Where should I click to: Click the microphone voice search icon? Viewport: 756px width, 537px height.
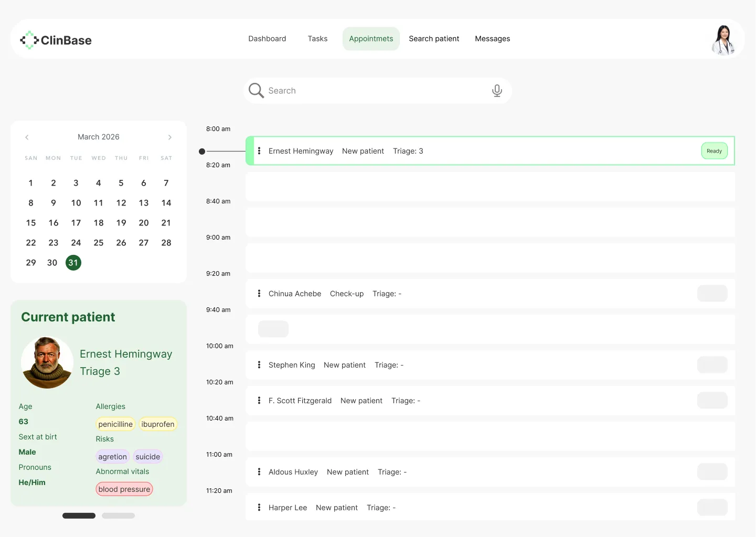pos(497,91)
